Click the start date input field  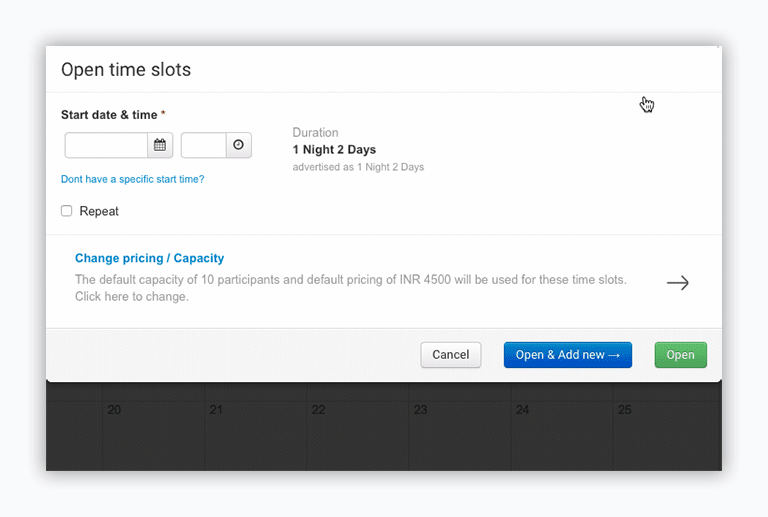107,145
